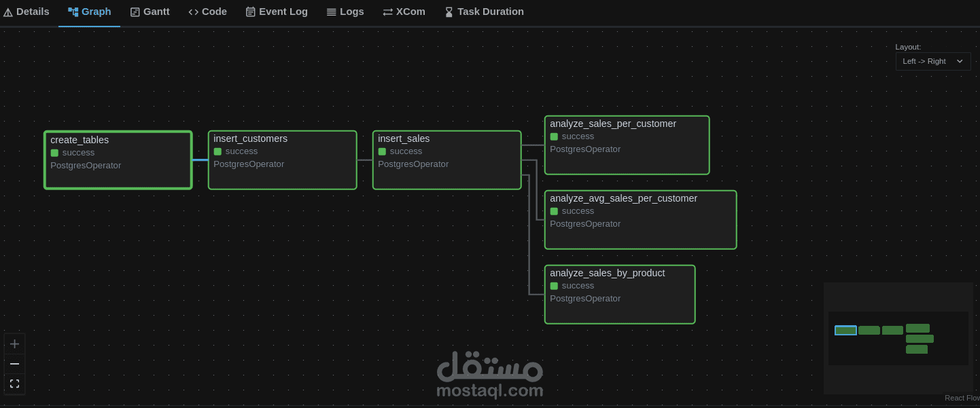This screenshot has height=408, width=980.
Task: Select the analyze_sales_by_product task node
Action: click(x=620, y=294)
